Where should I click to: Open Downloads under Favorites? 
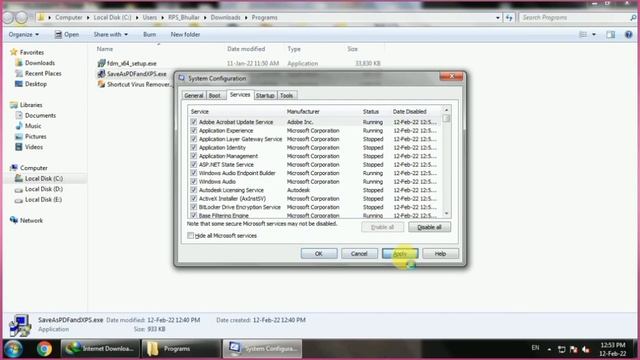point(40,63)
